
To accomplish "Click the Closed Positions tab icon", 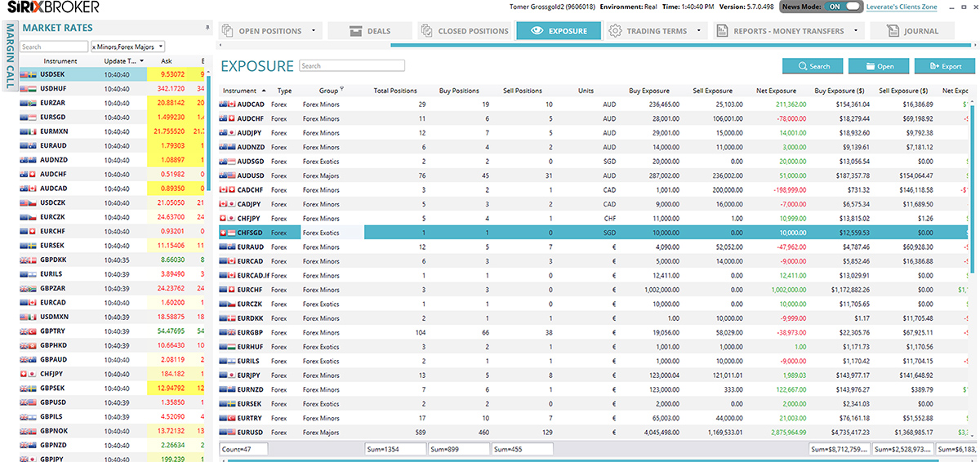I will [427, 31].
